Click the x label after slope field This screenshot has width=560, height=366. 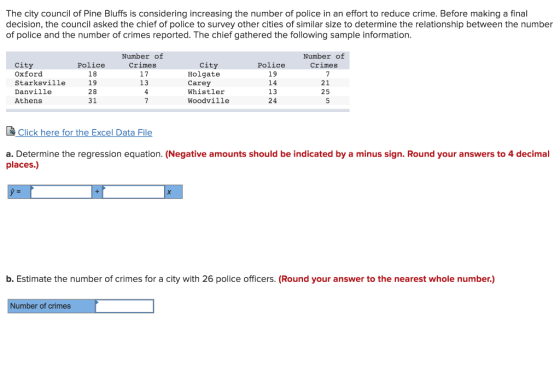(x=174, y=192)
